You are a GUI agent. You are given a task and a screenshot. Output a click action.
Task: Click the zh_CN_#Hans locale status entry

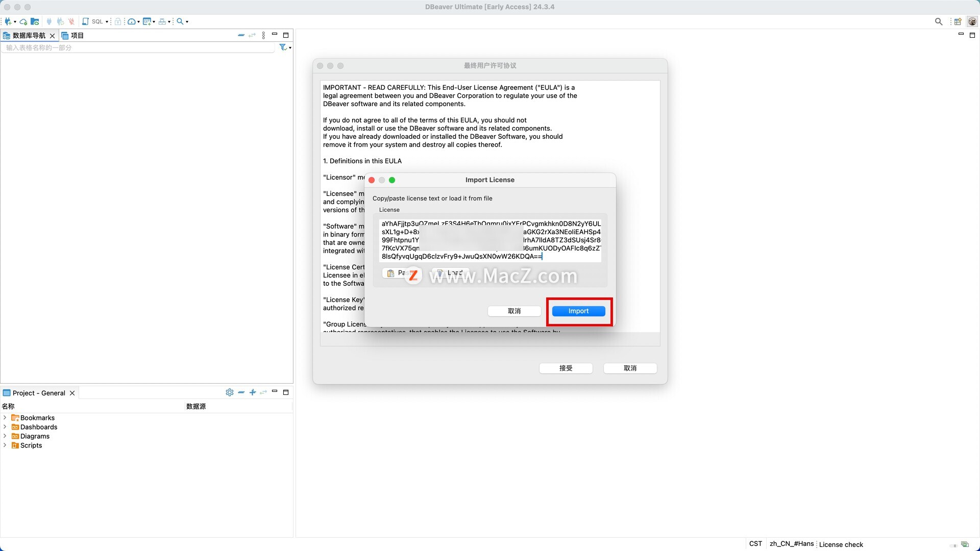(792, 544)
